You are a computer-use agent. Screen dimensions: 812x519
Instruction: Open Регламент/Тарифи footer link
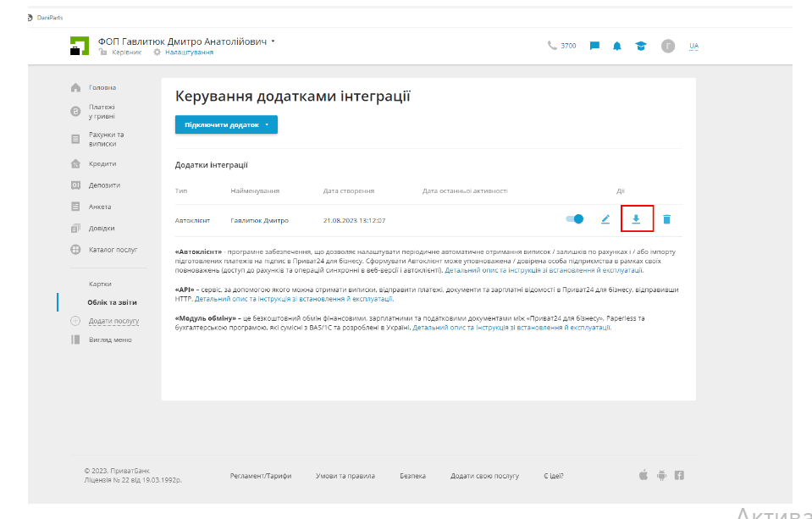click(x=260, y=476)
